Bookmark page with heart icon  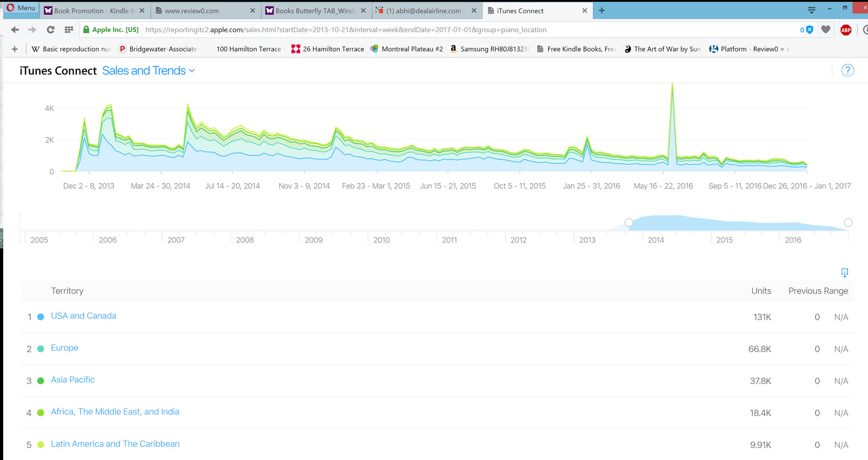[x=826, y=30]
